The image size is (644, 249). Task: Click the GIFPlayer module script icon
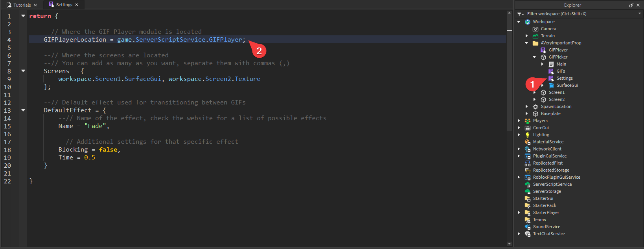543,50
